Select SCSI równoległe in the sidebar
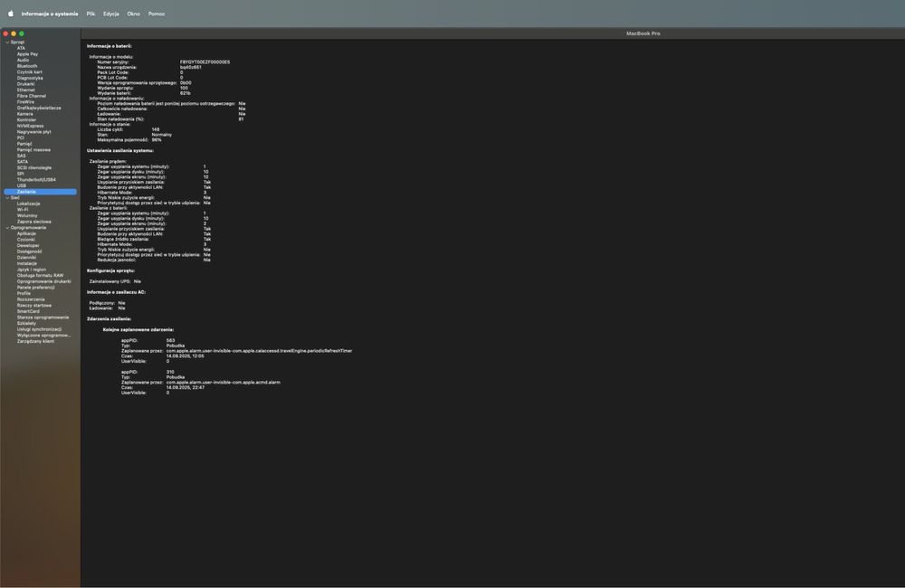This screenshot has height=588, width=905. pyautogui.click(x=34, y=168)
